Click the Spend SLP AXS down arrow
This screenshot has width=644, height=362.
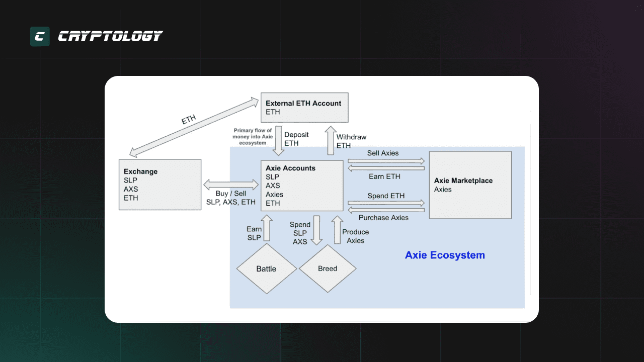tap(316, 230)
